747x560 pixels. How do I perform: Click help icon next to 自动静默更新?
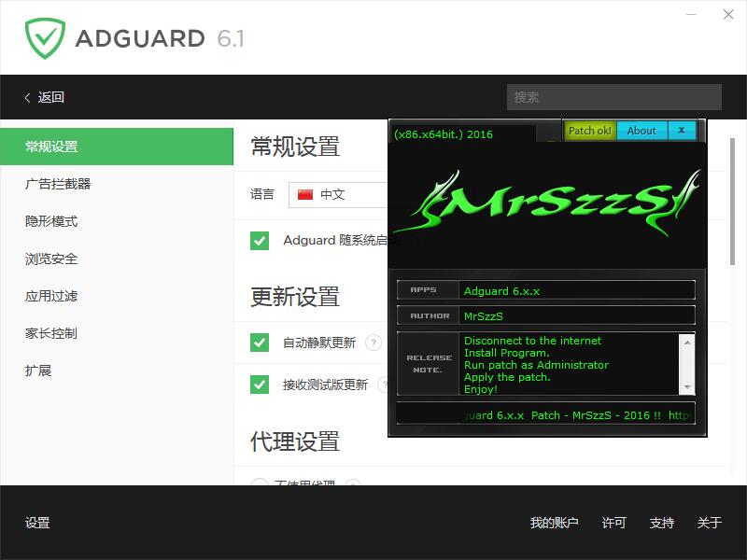click(x=373, y=343)
